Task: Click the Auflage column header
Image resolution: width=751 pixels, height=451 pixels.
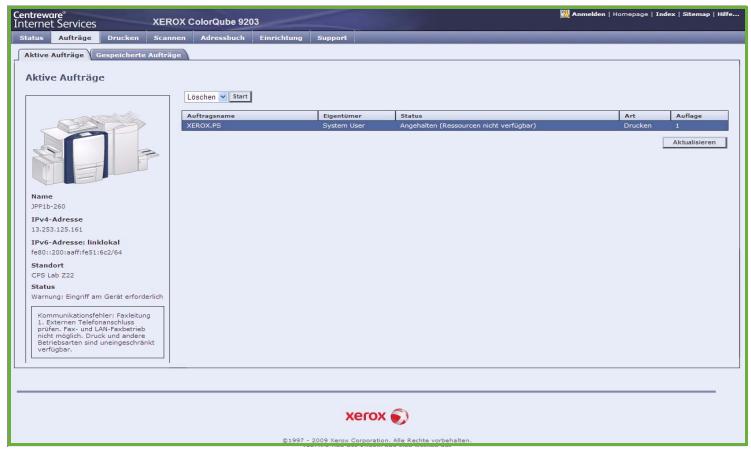Action: (x=699, y=116)
